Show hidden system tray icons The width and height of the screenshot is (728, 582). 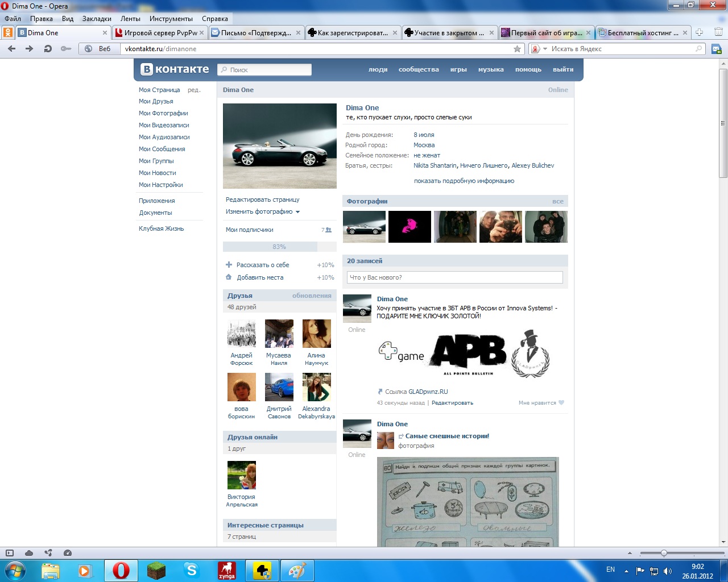pyautogui.click(x=626, y=571)
